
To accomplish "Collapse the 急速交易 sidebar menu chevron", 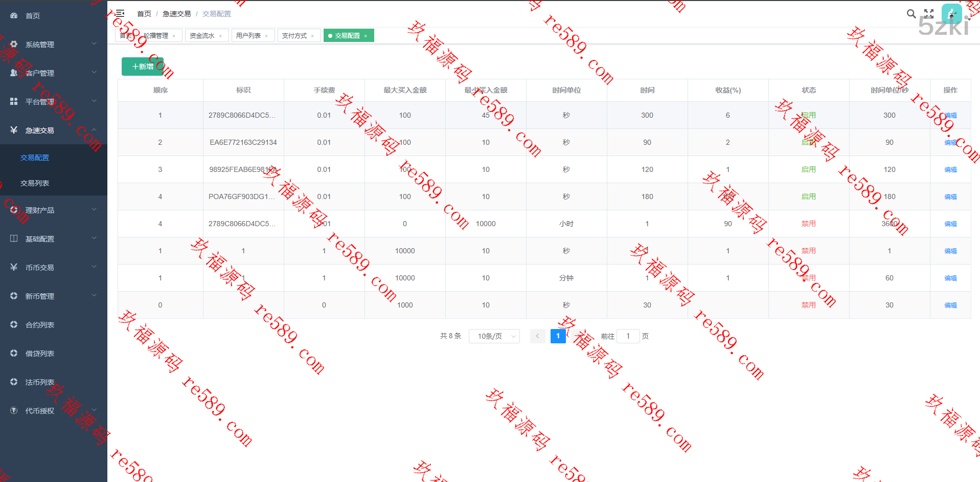I will click(x=94, y=130).
